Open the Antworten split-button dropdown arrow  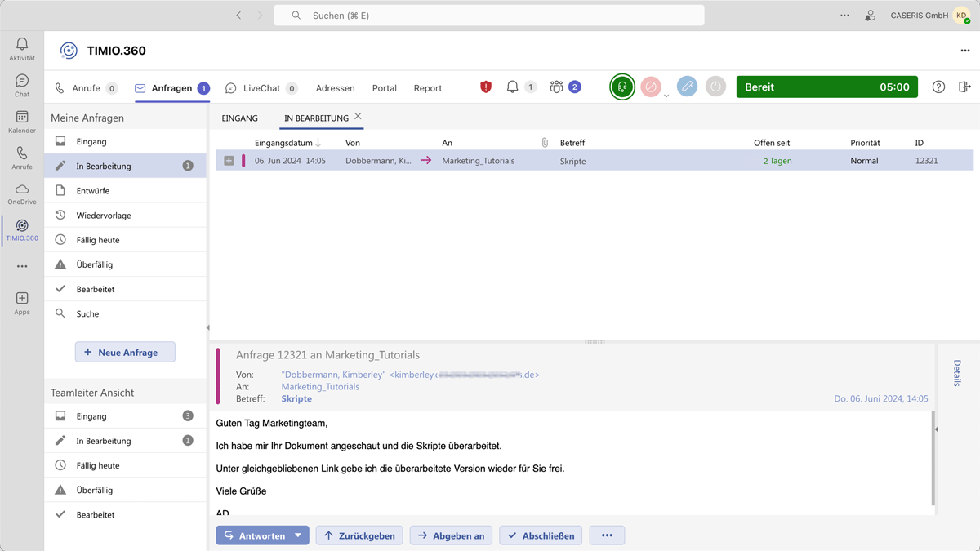tap(298, 535)
